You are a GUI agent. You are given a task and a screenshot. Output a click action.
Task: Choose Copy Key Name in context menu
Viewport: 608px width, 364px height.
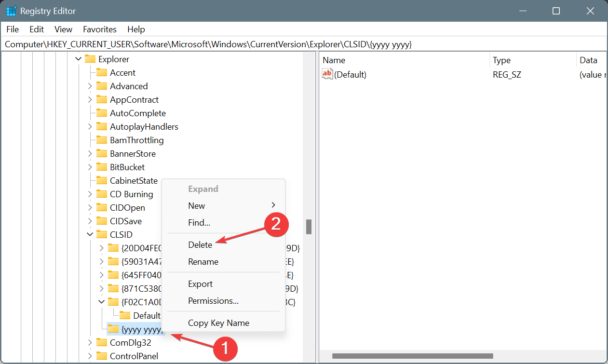pos(218,323)
